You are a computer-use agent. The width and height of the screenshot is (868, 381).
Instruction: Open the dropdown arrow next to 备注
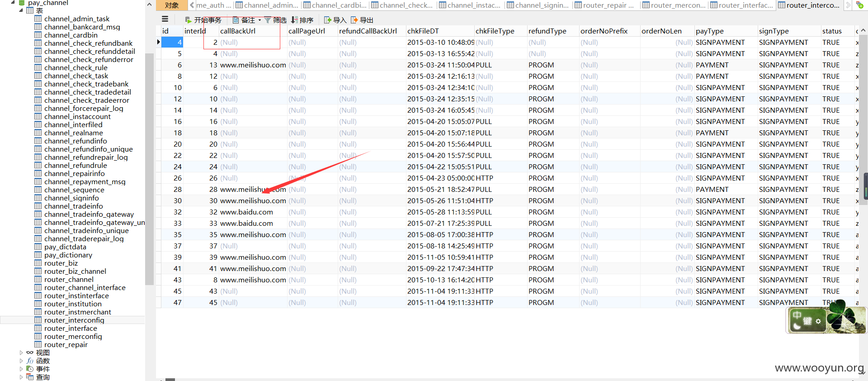[259, 20]
